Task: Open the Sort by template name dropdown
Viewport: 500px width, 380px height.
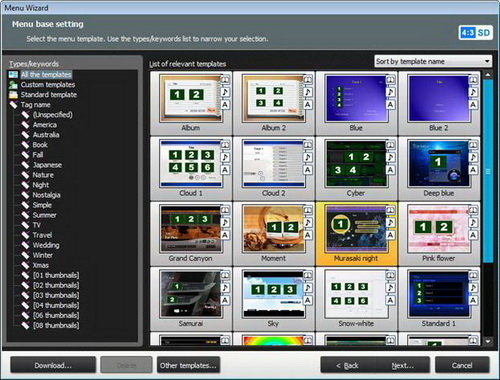Action: 433,61
